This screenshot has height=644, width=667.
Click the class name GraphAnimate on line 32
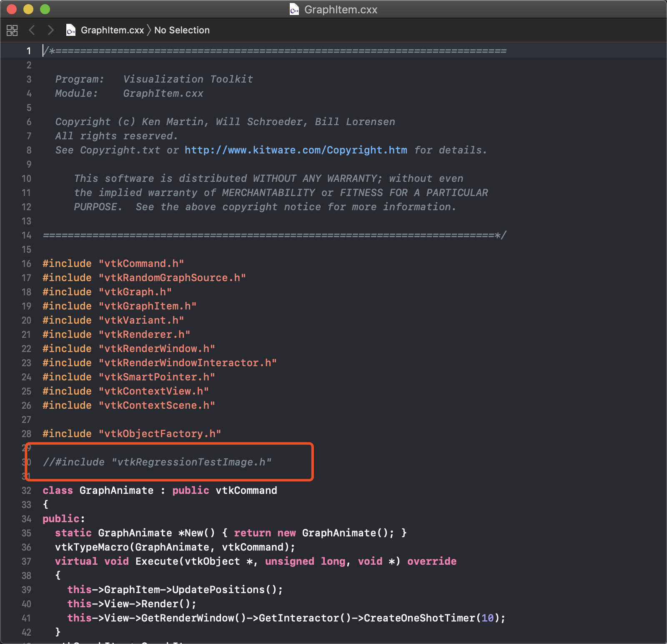[116, 491]
